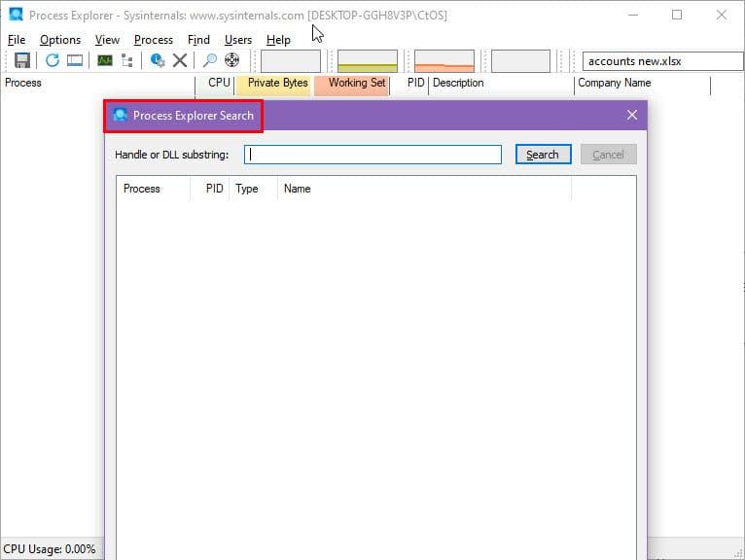This screenshot has height=560, width=745.
Task: Click the System Information window icon
Action: click(75, 60)
